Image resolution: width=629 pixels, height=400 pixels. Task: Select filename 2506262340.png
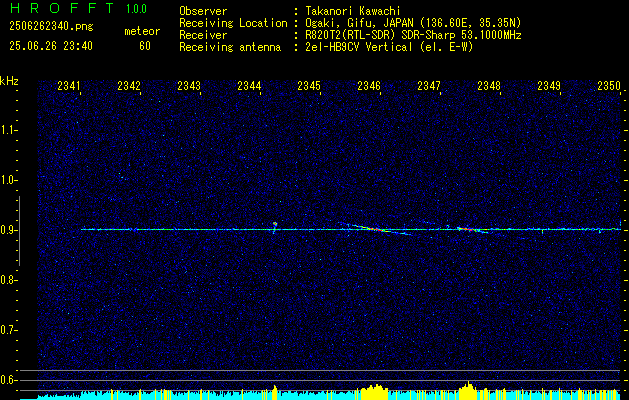pyautogui.click(x=51, y=27)
